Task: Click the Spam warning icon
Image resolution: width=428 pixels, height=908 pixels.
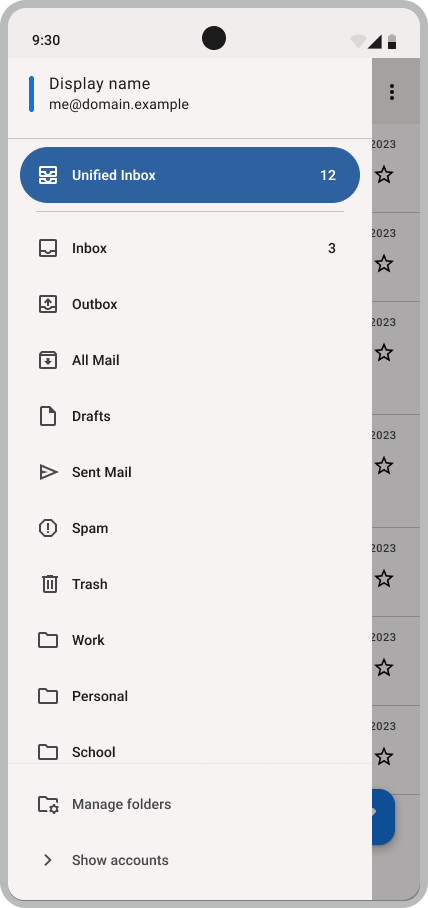Action: tap(48, 528)
